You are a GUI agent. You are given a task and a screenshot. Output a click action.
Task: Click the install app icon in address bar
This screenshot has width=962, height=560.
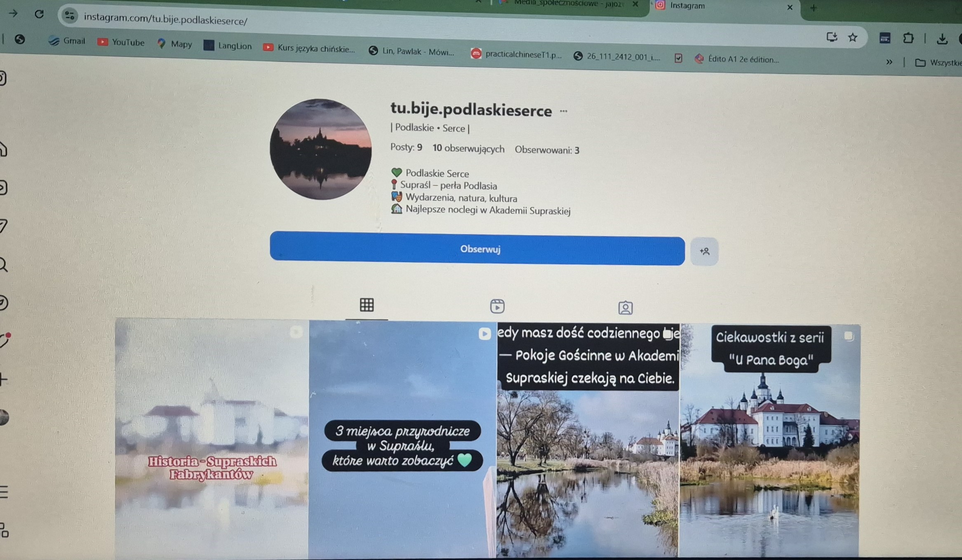click(x=831, y=37)
